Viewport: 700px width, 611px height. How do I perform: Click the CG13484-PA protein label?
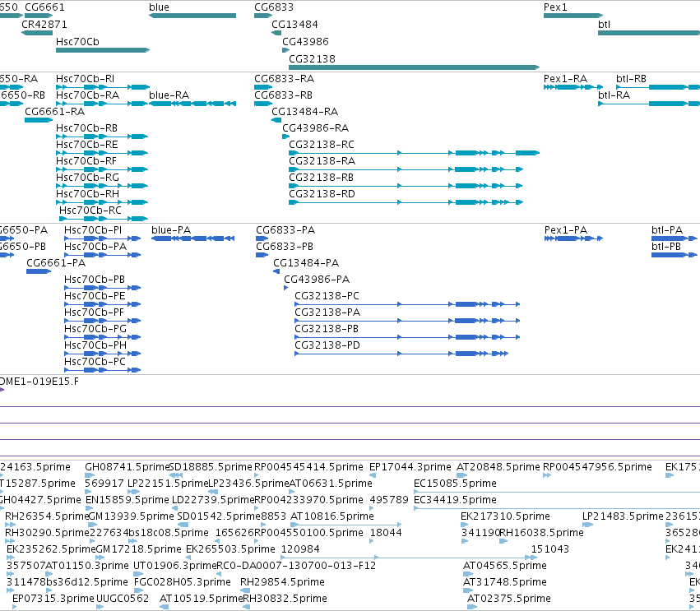coord(306,263)
